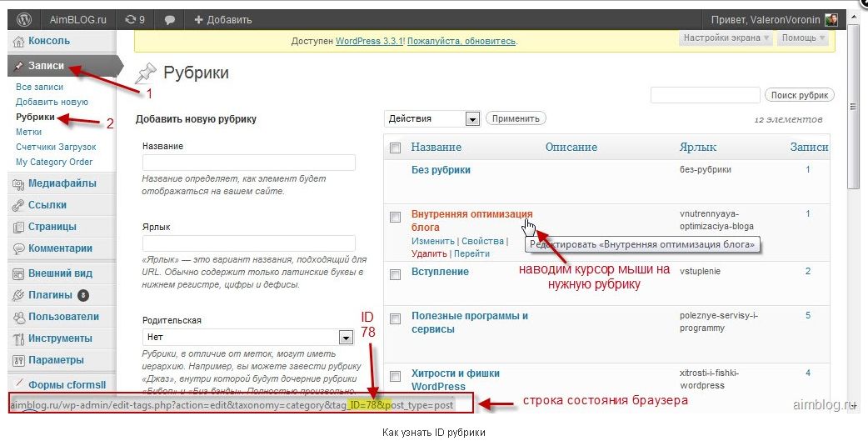Expand the Помощь help panel

point(803,38)
